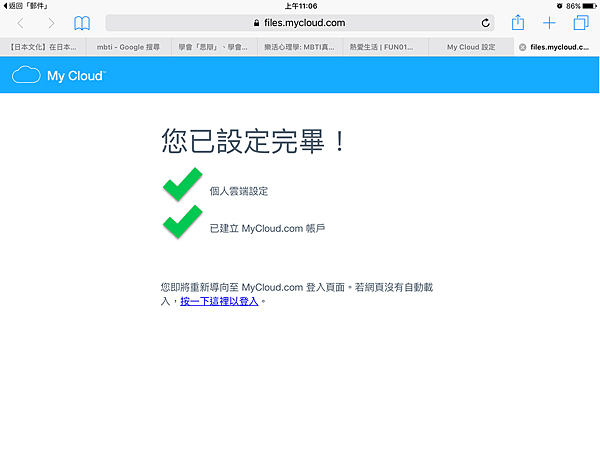Viewport: 600px width, 450px height.
Task: Tap the Safari back arrow
Action: [21, 23]
